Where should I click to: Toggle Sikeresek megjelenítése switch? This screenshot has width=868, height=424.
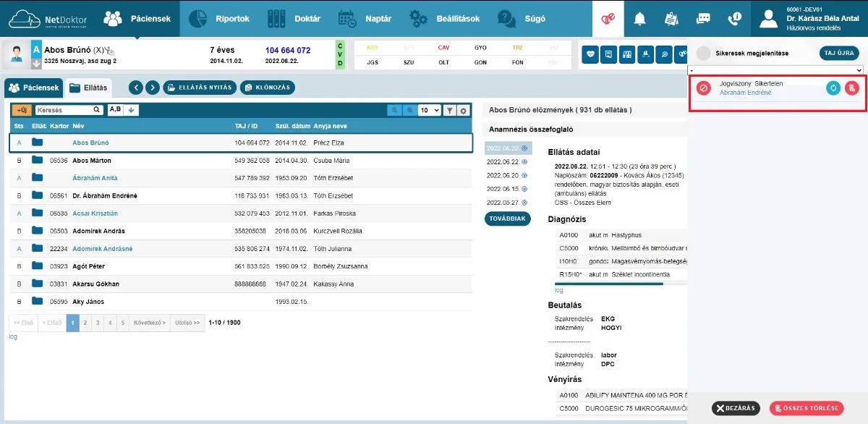pos(703,54)
